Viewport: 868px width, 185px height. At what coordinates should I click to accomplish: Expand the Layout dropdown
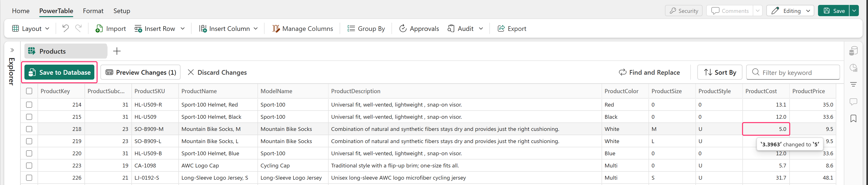(x=31, y=29)
